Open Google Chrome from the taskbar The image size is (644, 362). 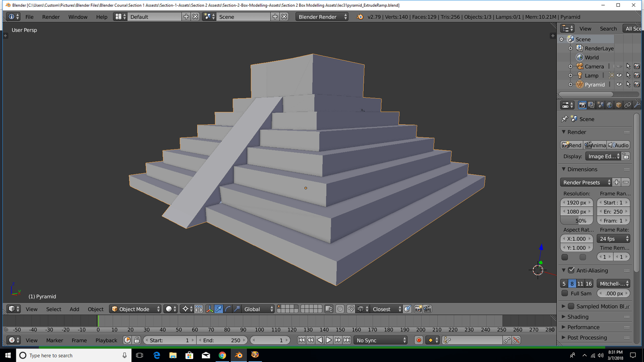pos(222,355)
